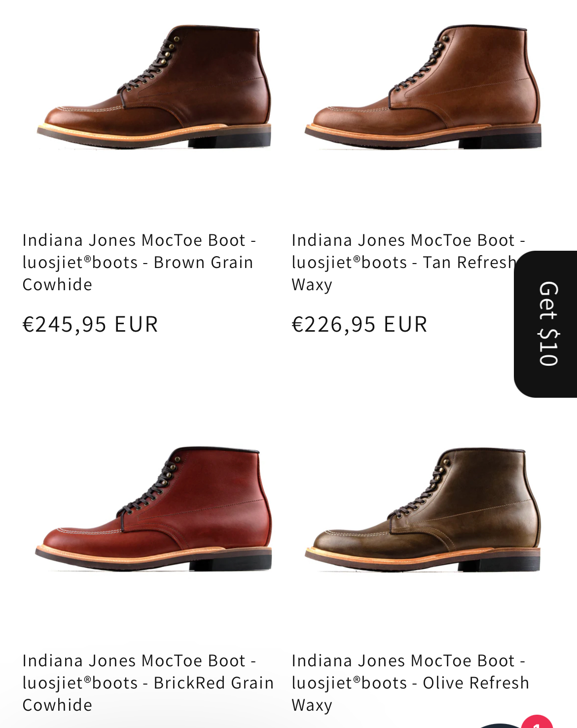Click the black heel of the Olive boot

coord(499,564)
